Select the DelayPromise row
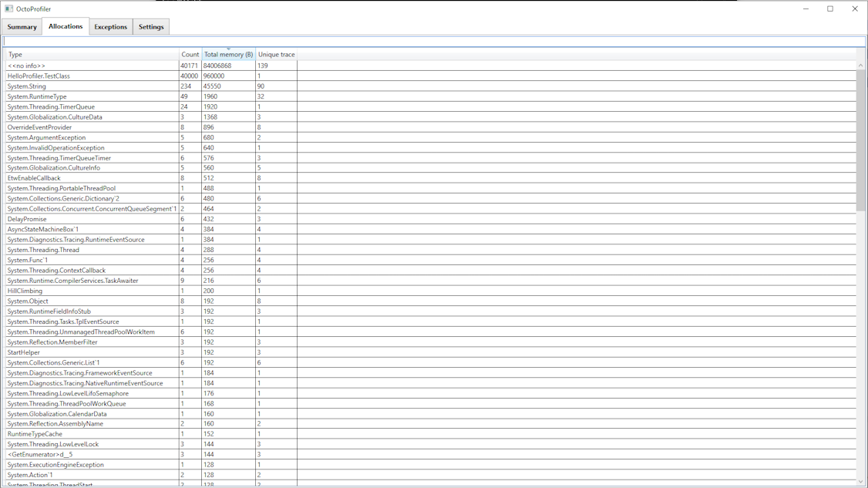 click(x=431, y=219)
